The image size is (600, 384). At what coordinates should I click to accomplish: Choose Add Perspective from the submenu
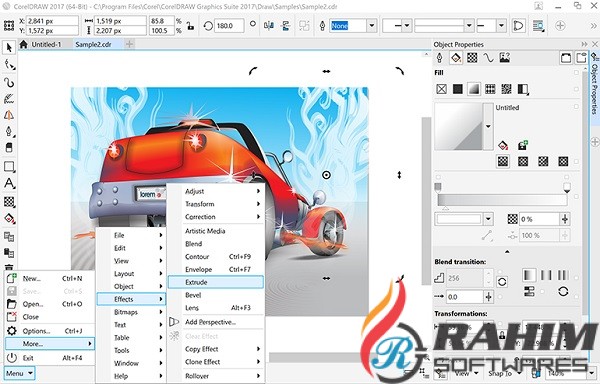coord(216,322)
